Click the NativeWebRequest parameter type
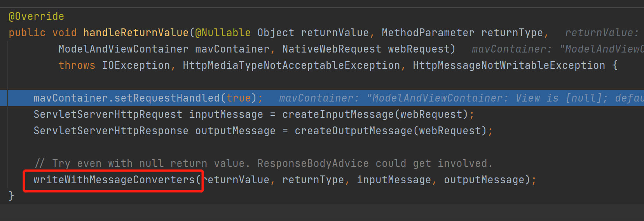This screenshot has height=221, width=644. click(332, 49)
